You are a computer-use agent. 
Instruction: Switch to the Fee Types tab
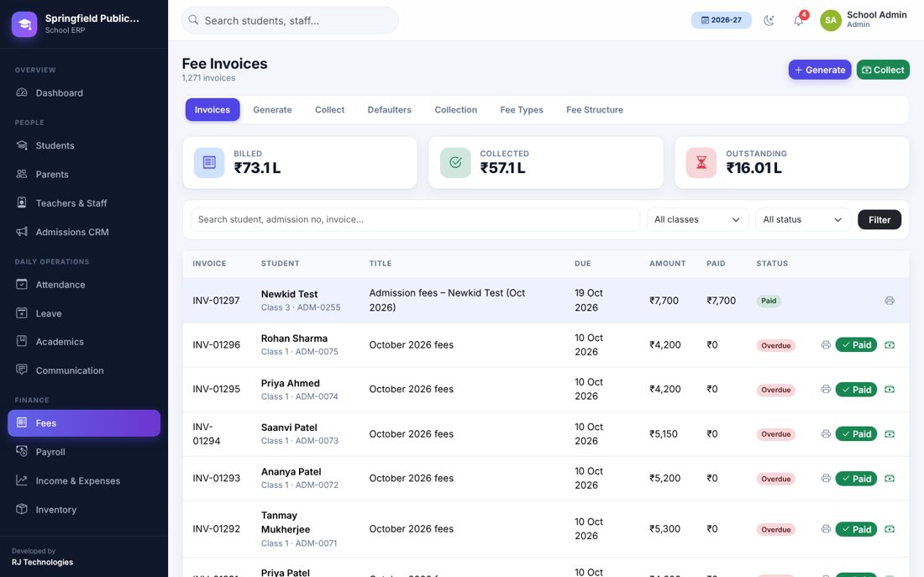point(522,110)
